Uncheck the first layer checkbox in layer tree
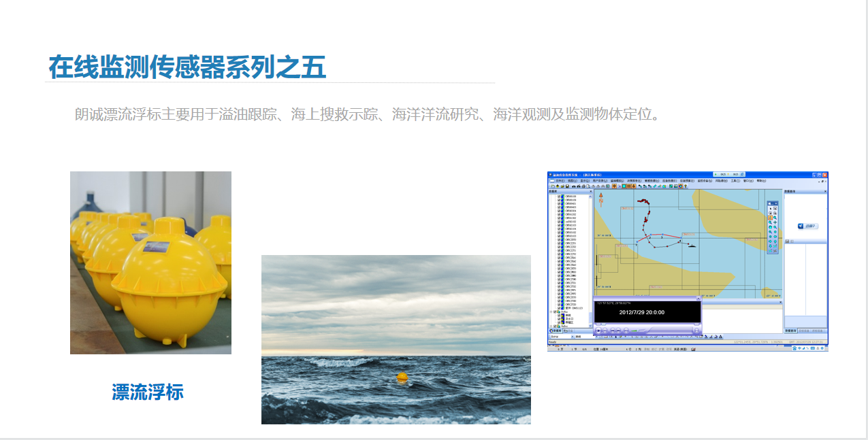The height and width of the screenshot is (440, 868). (559, 197)
